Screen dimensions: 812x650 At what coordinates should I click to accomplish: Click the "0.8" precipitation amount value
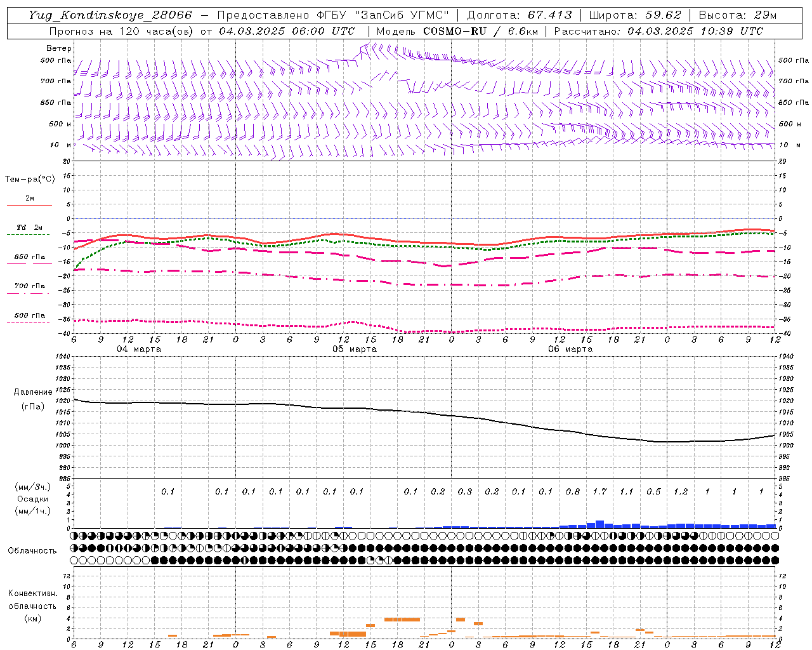[572, 491]
